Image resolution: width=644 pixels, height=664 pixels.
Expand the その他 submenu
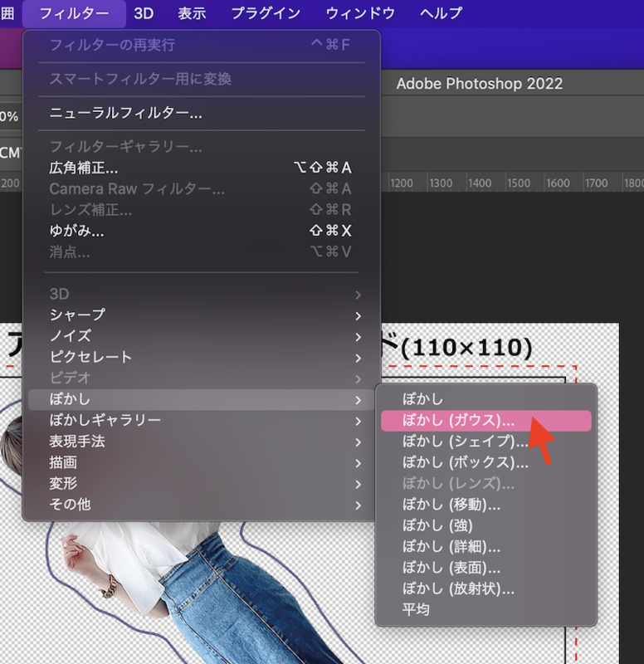[x=71, y=504]
